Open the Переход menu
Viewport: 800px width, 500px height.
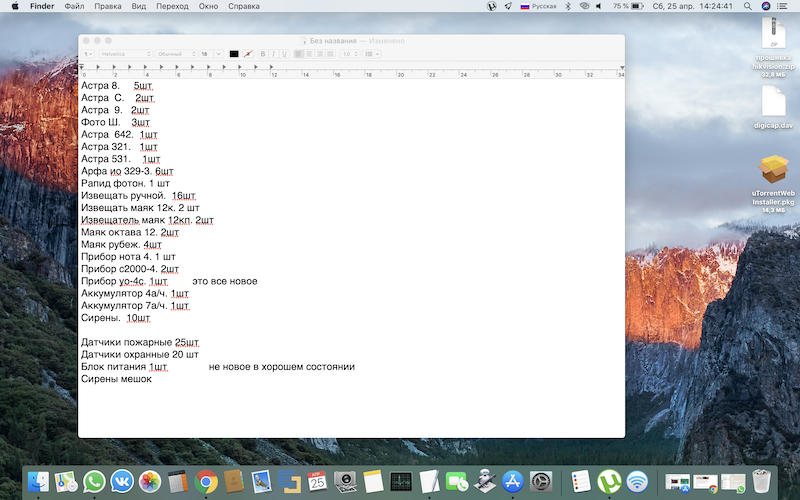point(173,6)
